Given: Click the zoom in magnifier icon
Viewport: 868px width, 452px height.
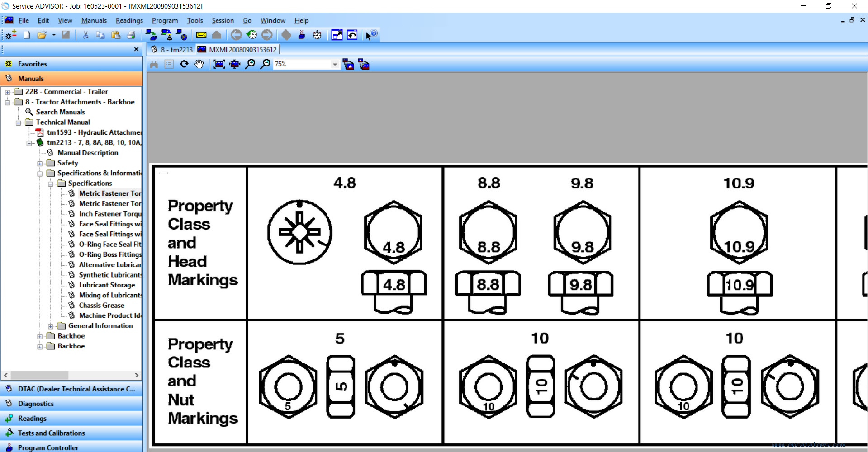Looking at the screenshot, I should tap(250, 64).
